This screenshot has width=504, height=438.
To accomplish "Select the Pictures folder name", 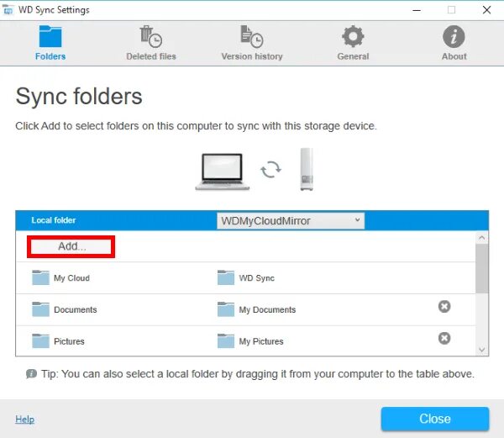I will pyautogui.click(x=69, y=341).
